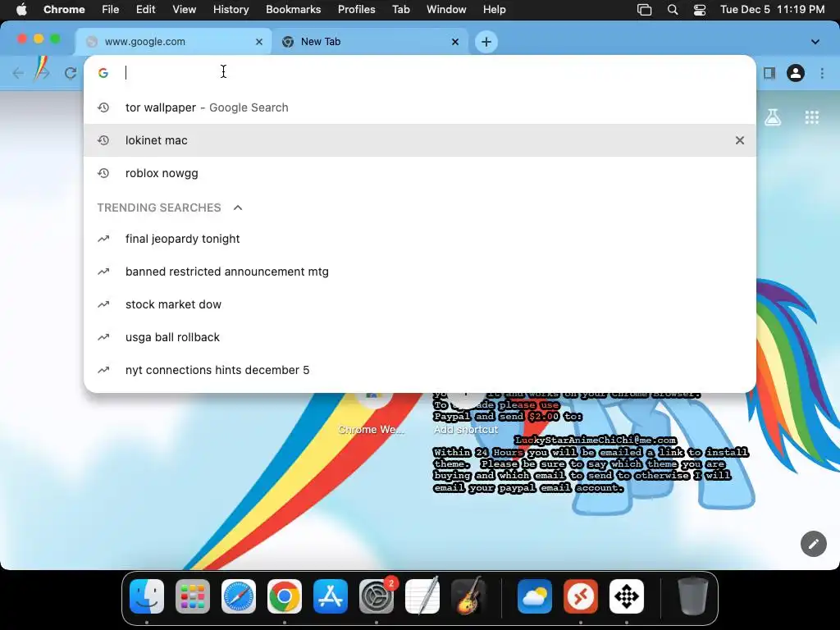840x630 pixels.
Task: Open the Trash in the dock
Action: pos(692,596)
